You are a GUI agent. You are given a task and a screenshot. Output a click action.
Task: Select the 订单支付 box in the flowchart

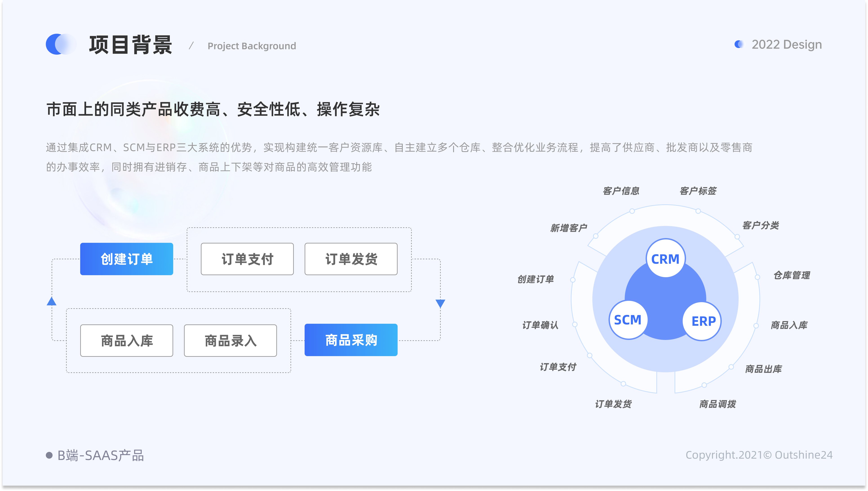(248, 259)
